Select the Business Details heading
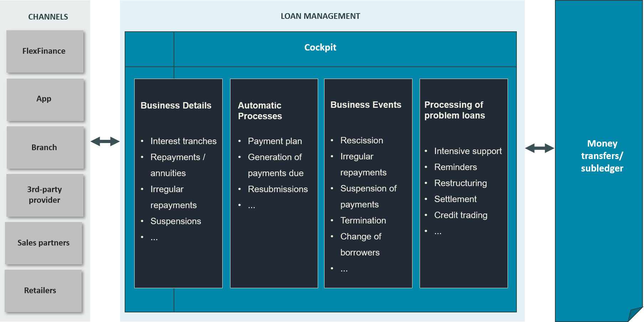Image resolution: width=644 pixels, height=322 pixels. 176,106
